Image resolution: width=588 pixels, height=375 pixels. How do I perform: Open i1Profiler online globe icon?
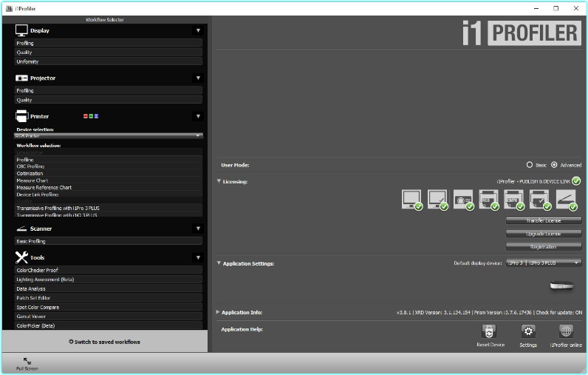point(566,331)
